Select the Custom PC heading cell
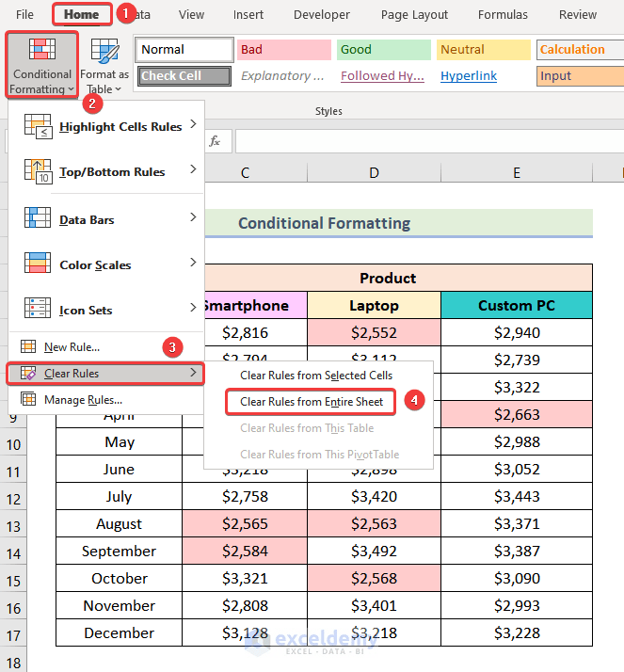The width and height of the screenshot is (624, 672). pos(517,306)
